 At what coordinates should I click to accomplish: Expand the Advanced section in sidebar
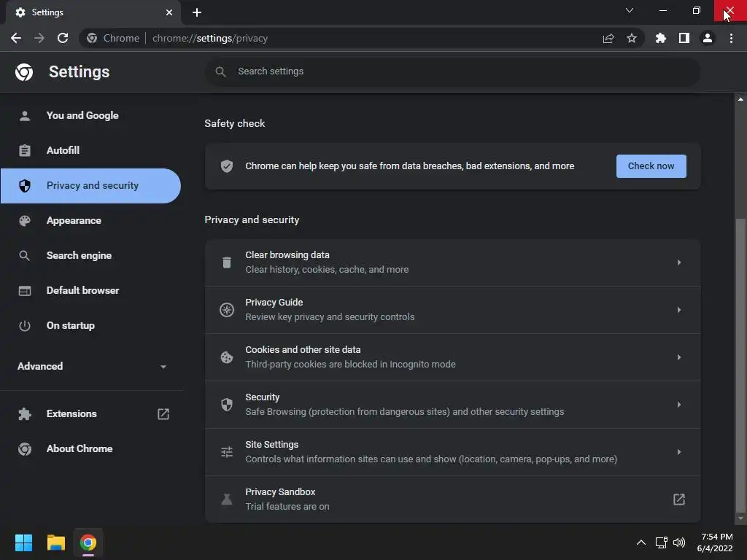pyautogui.click(x=92, y=366)
